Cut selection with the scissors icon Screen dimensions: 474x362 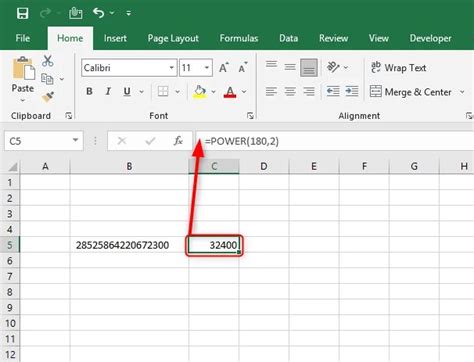point(48,61)
